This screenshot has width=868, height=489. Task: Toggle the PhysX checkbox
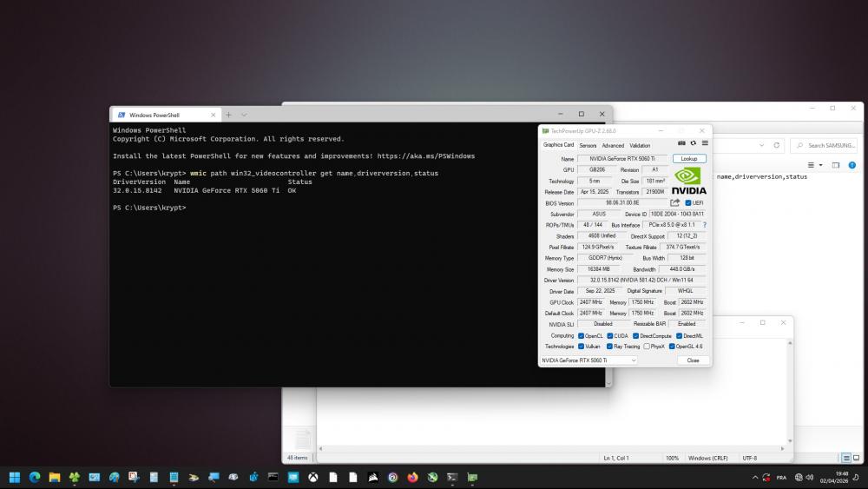coord(647,347)
